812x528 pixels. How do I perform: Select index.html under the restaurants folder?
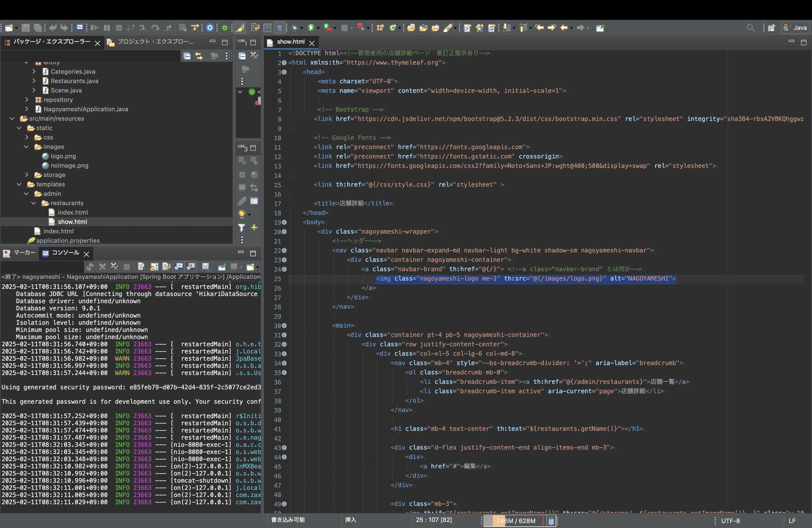(72, 212)
